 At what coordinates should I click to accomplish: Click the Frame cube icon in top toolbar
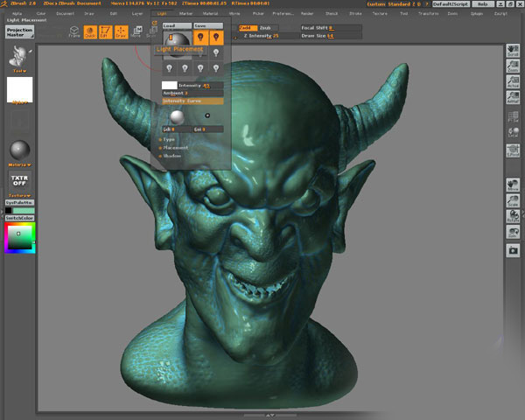[x=74, y=32]
